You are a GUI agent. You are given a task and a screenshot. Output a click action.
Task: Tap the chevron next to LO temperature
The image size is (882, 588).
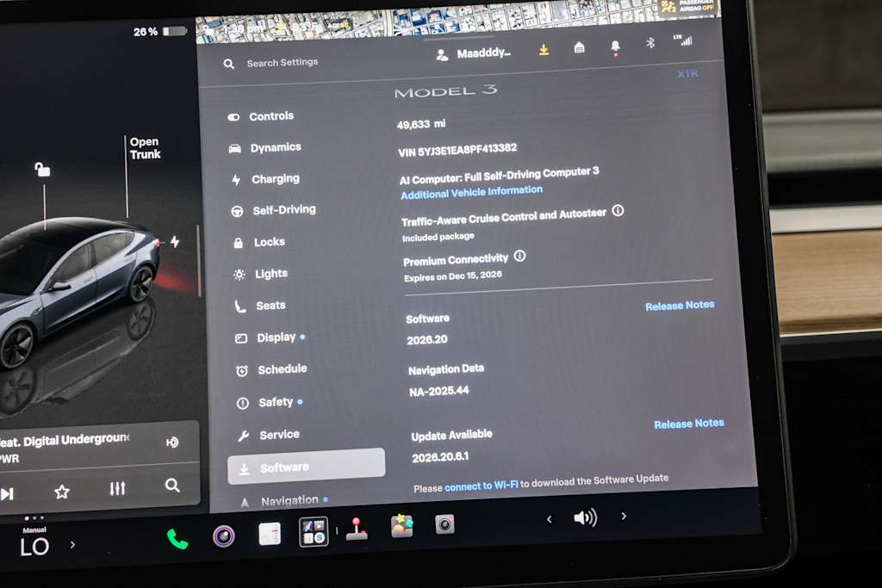click(x=72, y=544)
